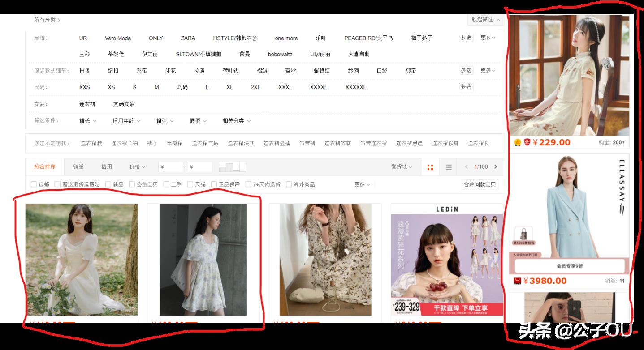Open LEDiN purple floral ad
This screenshot has height=350, width=644.
447,260
